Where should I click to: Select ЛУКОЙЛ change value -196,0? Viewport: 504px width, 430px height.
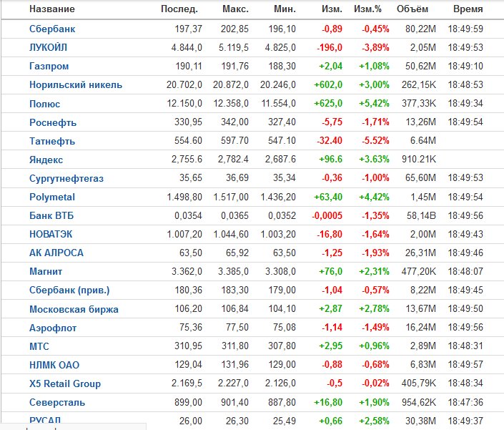pos(330,48)
